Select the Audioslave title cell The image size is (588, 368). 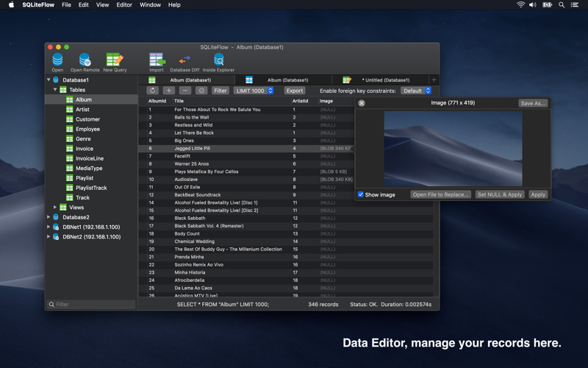point(186,180)
